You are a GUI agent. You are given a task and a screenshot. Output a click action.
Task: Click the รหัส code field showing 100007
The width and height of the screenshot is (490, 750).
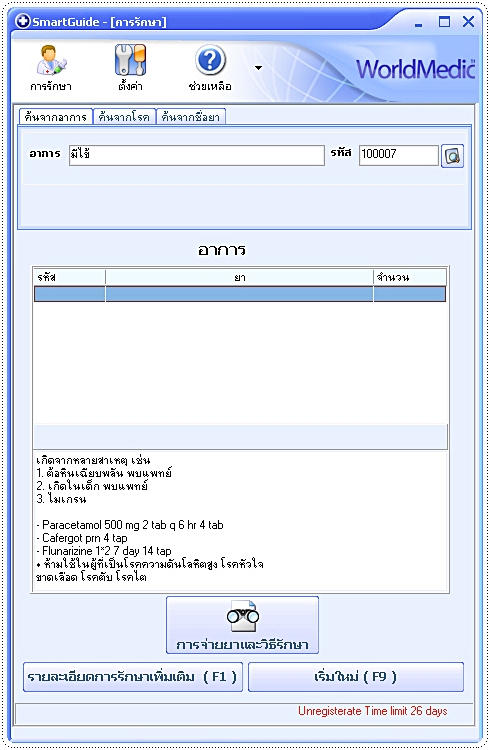(x=399, y=155)
